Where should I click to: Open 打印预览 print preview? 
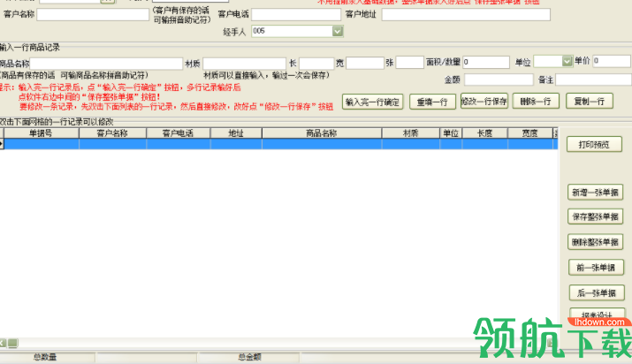tap(594, 145)
